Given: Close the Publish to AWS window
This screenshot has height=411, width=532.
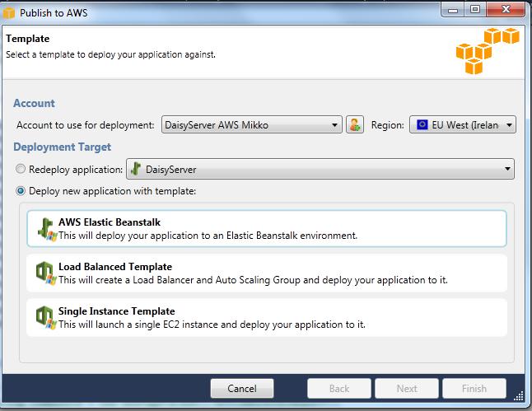Looking at the screenshot, I should pos(506,9).
